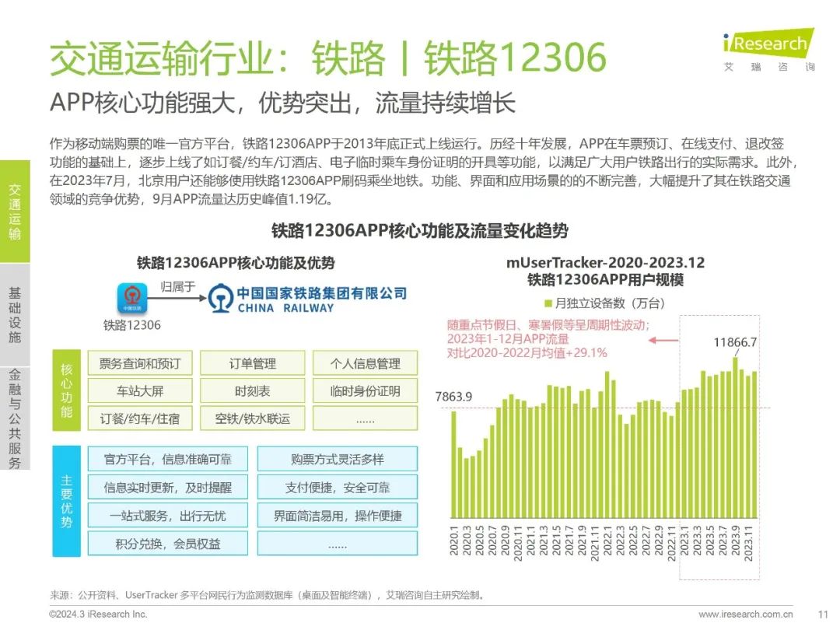This screenshot has width=840, height=630.
Task: Click the 个人信息管理 box
Action: 366,363
